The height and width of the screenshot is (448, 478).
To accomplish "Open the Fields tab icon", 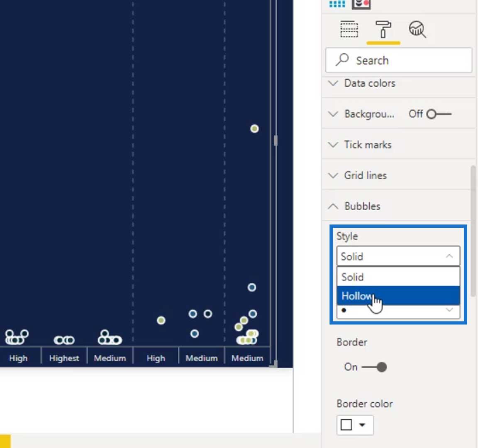I will (x=349, y=29).
